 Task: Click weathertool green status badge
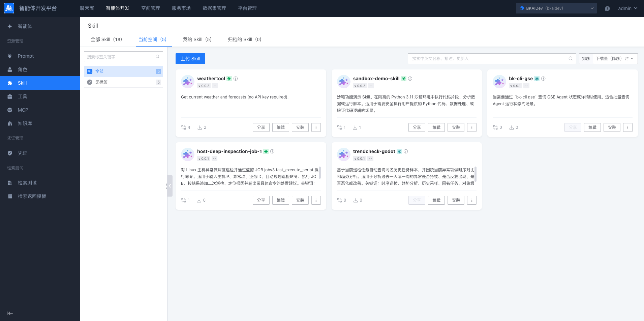pyautogui.click(x=229, y=79)
